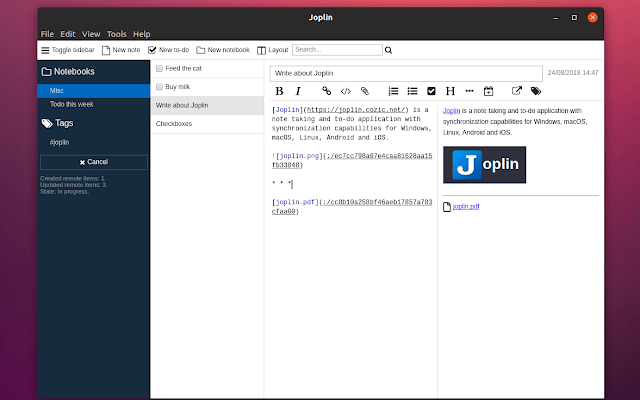Open the View menu

pyautogui.click(x=91, y=34)
